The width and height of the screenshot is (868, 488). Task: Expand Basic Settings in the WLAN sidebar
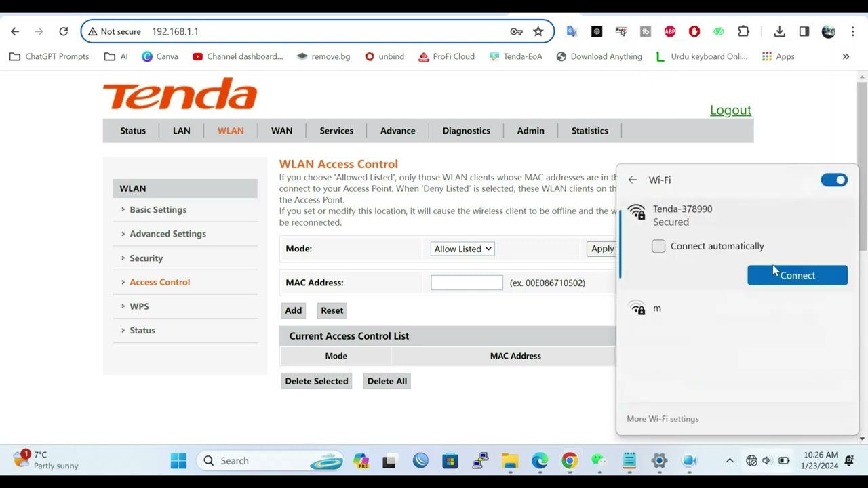tap(158, 210)
